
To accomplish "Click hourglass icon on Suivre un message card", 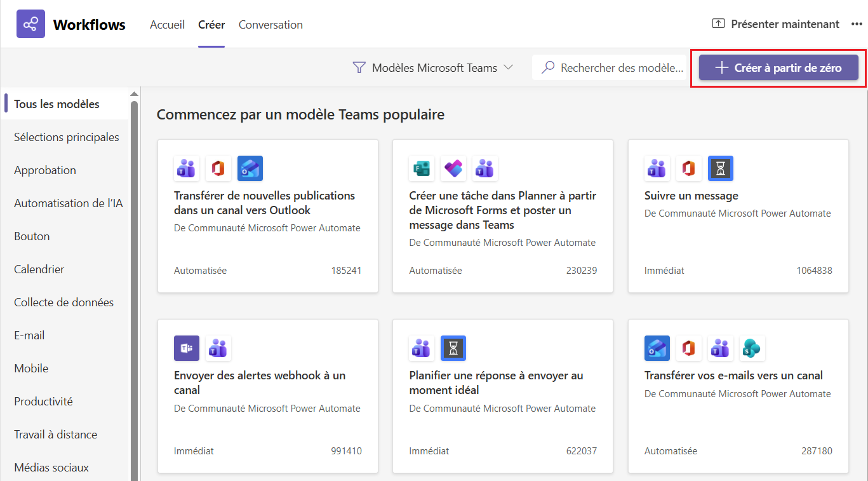I will pyautogui.click(x=721, y=169).
